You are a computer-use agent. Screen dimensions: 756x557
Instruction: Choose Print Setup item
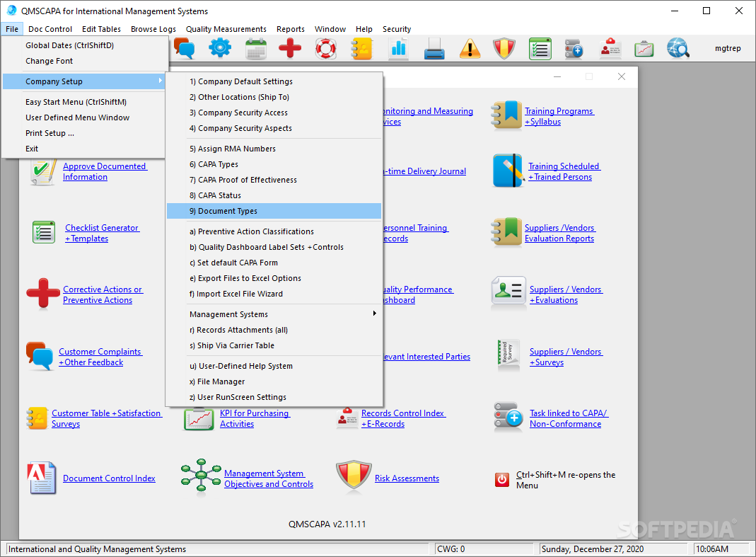point(84,133)
